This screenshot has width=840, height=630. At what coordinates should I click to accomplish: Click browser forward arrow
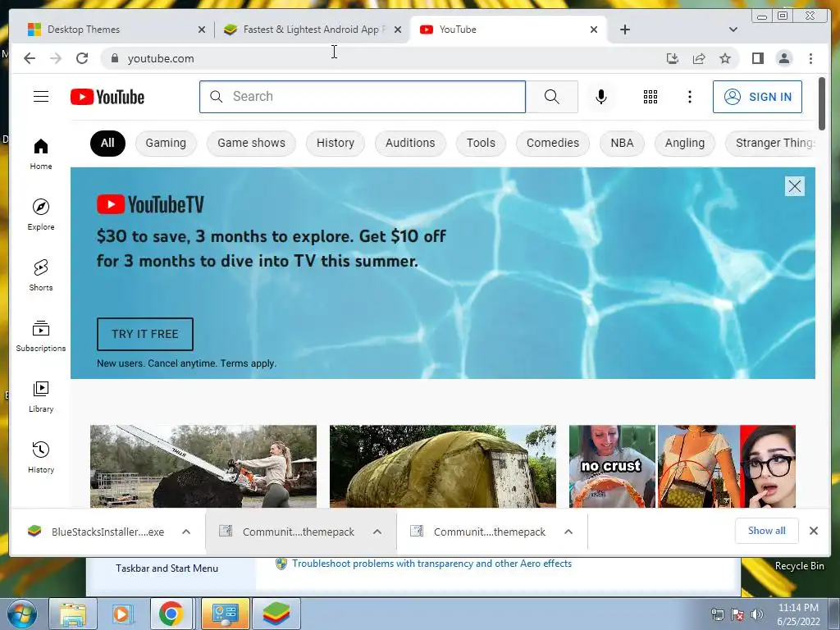pos(56,58)
